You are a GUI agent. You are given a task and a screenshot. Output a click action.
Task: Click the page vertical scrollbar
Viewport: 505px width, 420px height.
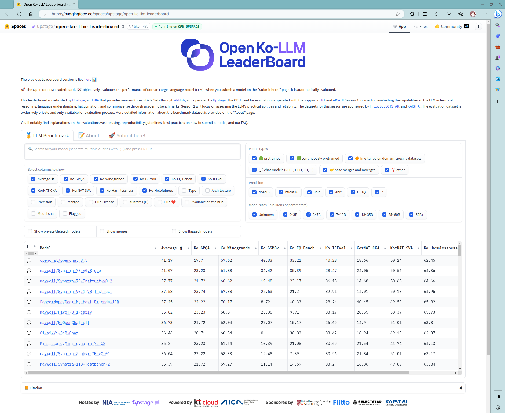(x=488, y=189)
